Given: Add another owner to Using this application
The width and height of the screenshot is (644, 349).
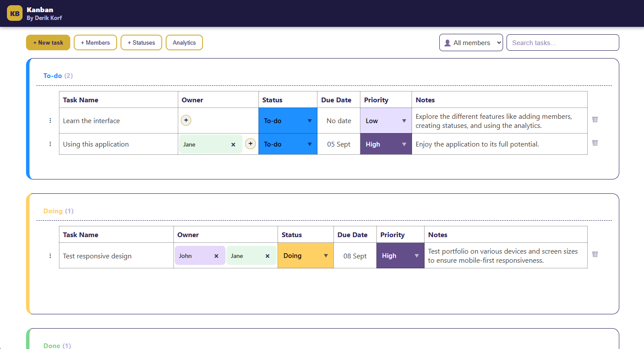Looking at the screenshot, I should coord(250,144).
